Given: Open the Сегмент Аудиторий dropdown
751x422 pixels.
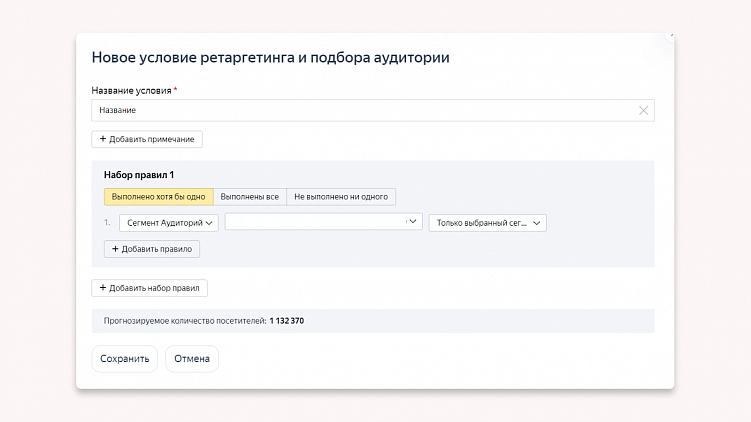Looking at the screenshot, I should (169, 223).
